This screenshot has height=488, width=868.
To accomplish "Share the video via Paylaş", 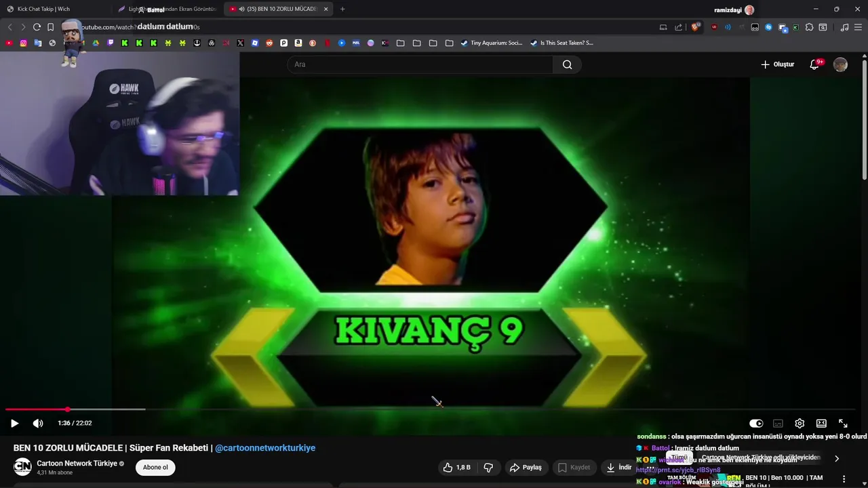I will pyautogui.click(x=526, y=467).
